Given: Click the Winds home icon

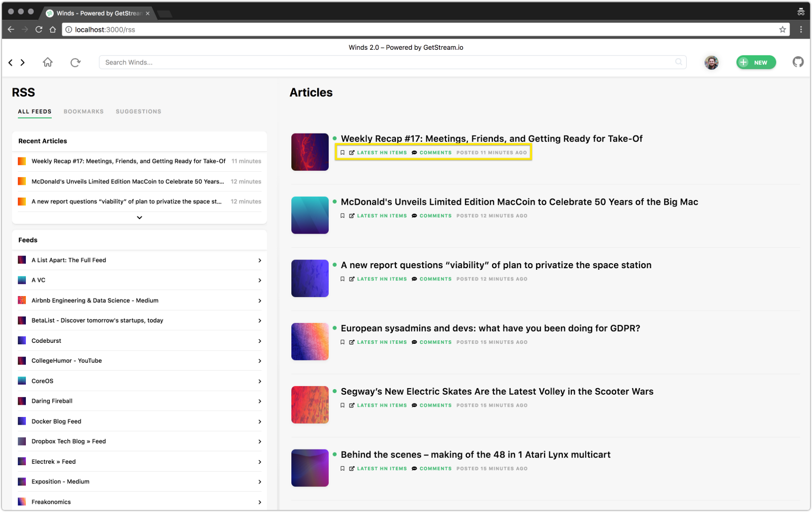Looking at the screenshot, I should click(48, 62).
